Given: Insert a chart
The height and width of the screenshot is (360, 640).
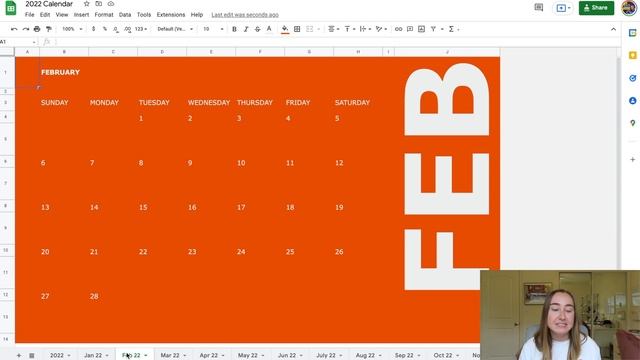Looking at the screenshot, I should (421, 29).
